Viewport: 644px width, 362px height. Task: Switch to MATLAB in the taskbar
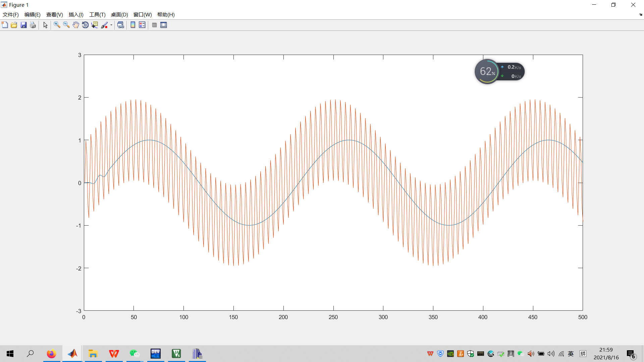point(72,354)
